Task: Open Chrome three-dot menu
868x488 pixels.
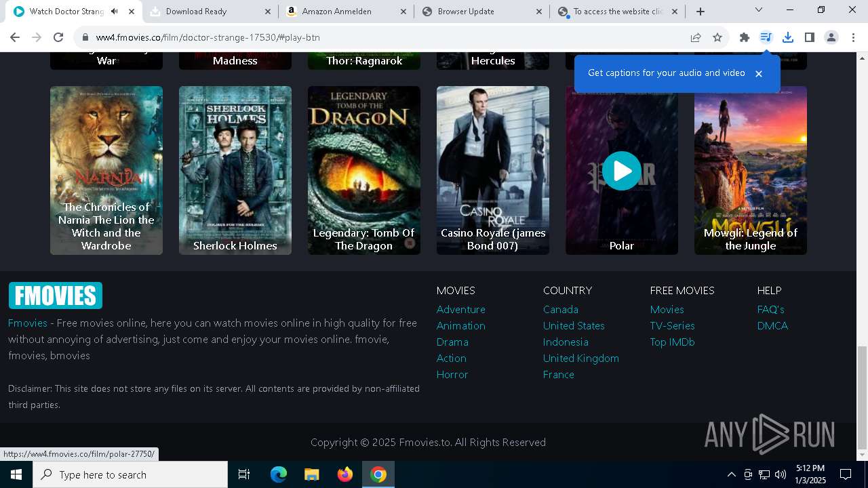Action: click(x=853, y=37)
